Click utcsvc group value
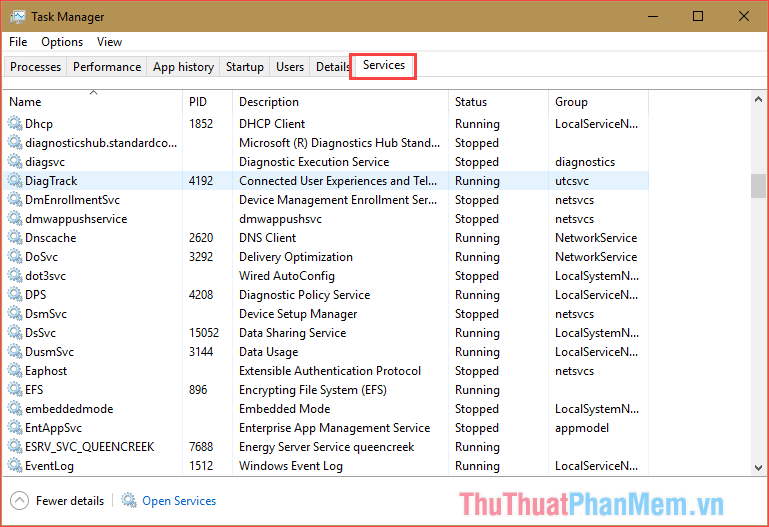Viewport: 769px width, 527px height. click(x=572, y=181)
